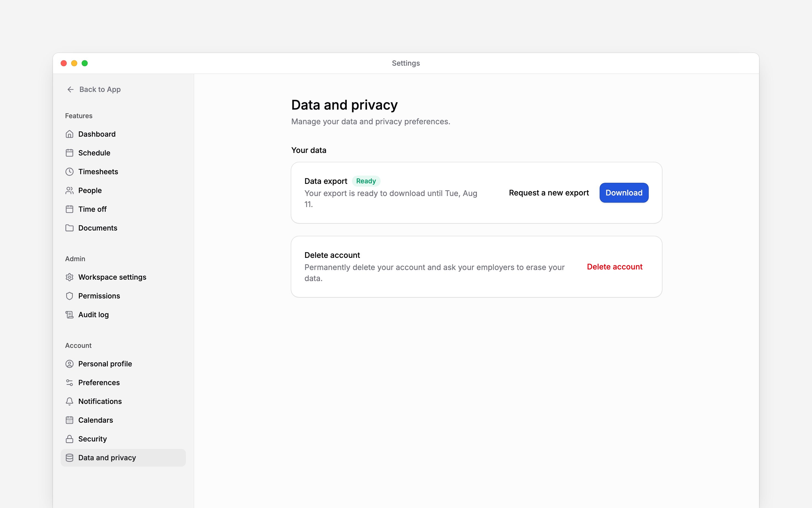Click the Permissions shield icon
Screen dimensions: 812x508
pos(70,296)
